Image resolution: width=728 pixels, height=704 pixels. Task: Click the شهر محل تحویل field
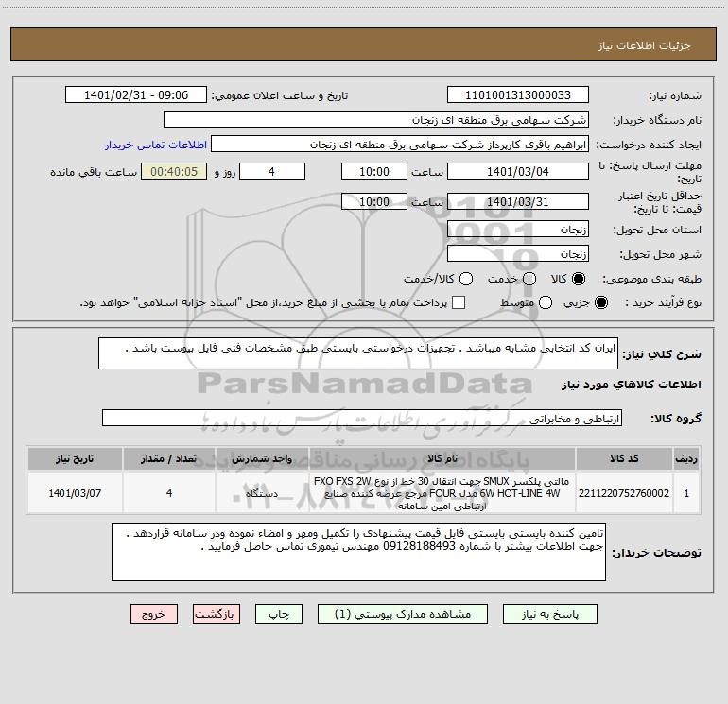coord(518,253)
